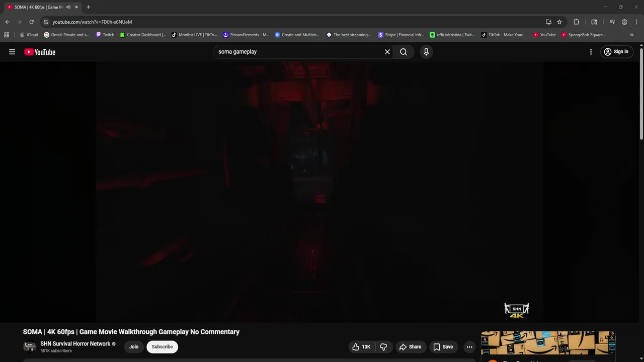Open the StreamElements bookmark
The image size is (644, 362).
click(x=246, y=35)
